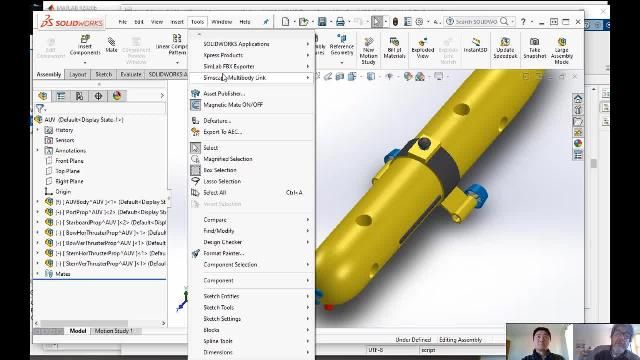This screenshot has width=640, height=360.
Task: Toggle Large Assembly Mode
Action: click(x=562, y=51)
